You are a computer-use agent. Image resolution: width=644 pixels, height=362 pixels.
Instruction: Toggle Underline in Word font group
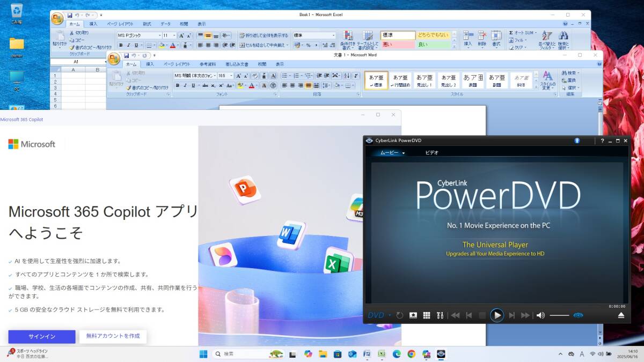tap(192, 85)
